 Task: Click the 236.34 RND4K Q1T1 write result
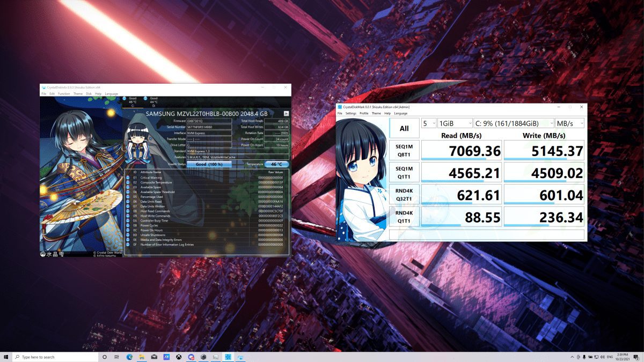click(x=544, y=217)
